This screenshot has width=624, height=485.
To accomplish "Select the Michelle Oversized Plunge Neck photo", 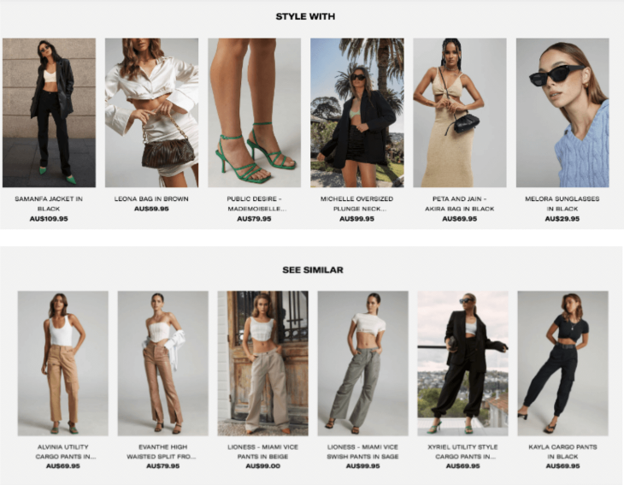I will pos(357,113).
